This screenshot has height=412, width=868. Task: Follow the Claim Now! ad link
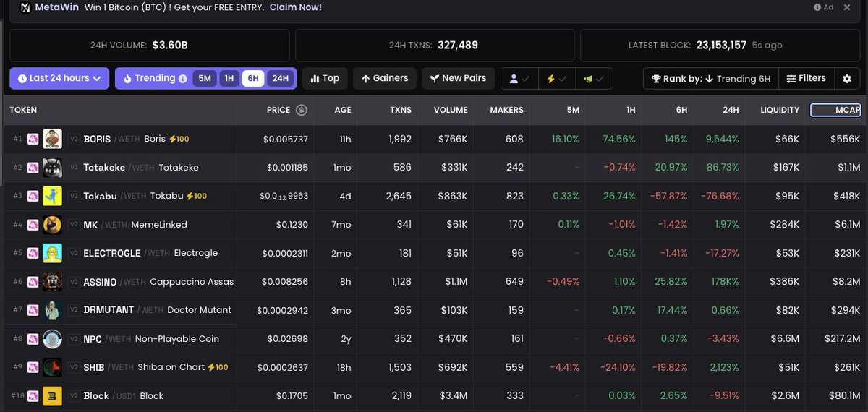click(x=295, y=7)
